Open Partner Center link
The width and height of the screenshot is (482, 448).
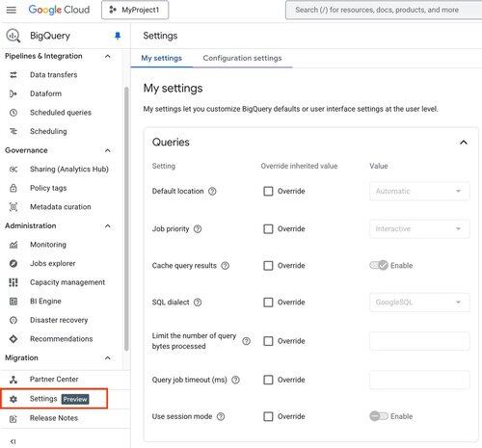click(54, 380)
